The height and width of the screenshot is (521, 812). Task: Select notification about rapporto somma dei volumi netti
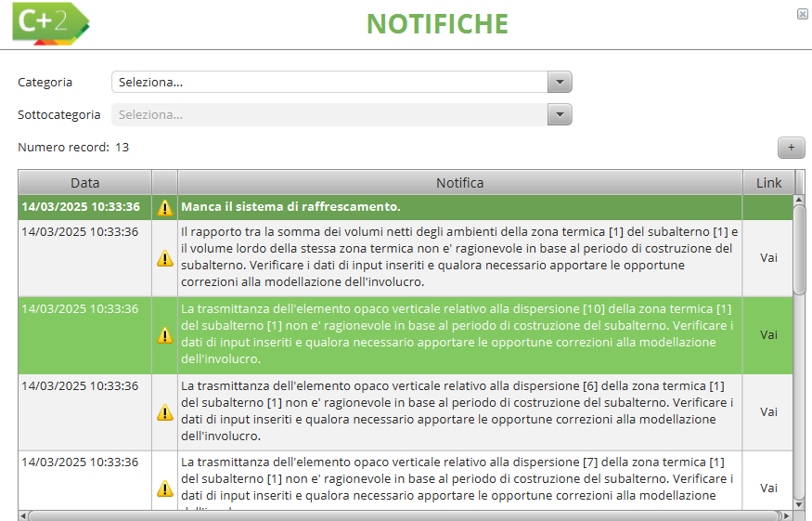(x=460, y=257)
